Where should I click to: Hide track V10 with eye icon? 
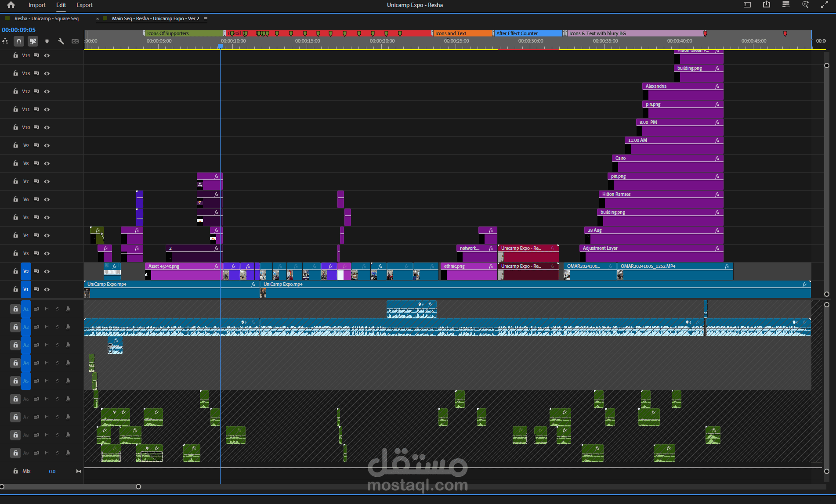(47, 127)
